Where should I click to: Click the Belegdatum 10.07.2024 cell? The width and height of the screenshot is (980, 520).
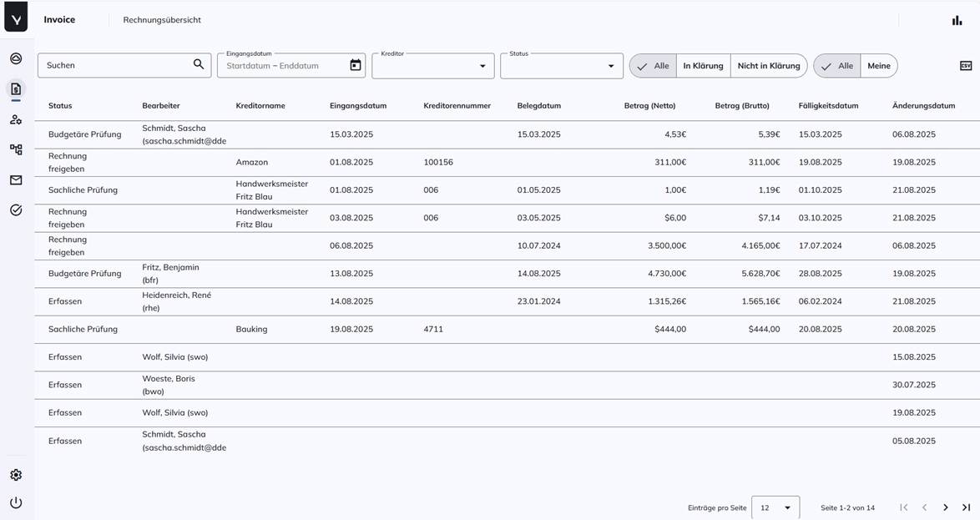(538, 245)
